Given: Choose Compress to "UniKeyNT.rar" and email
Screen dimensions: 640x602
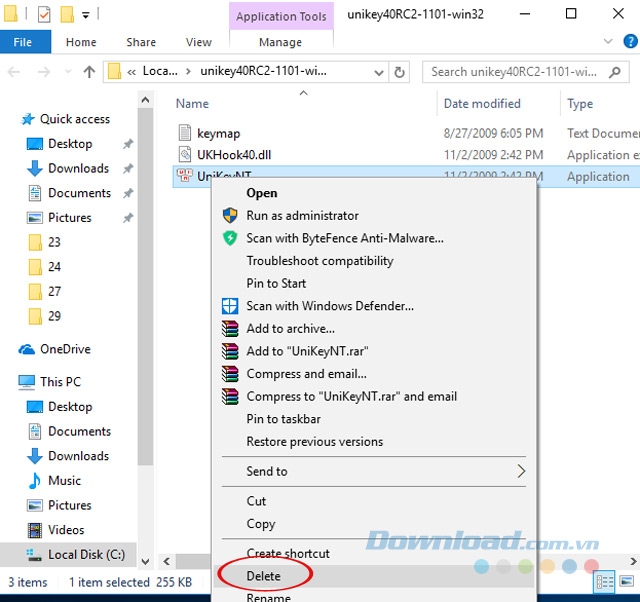Looking at the screenshot, I should tap(351, 396).
